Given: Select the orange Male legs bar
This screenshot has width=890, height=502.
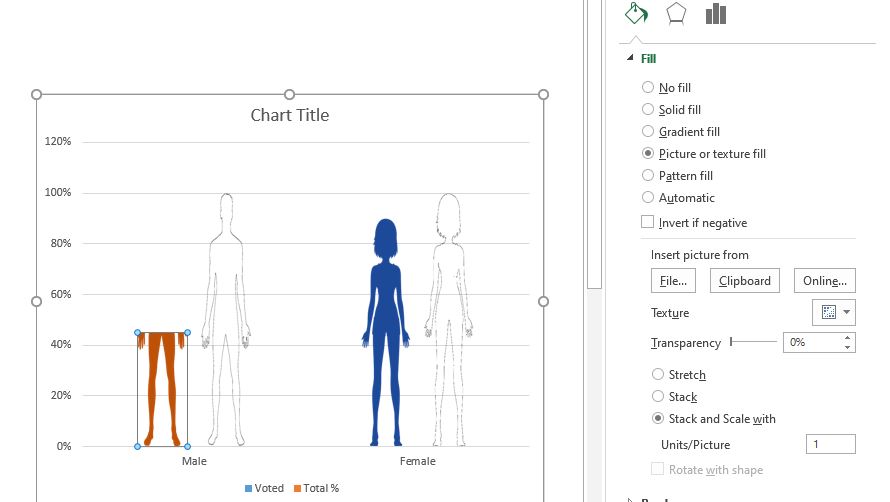Looking at the screenshot, I should 162,389.
